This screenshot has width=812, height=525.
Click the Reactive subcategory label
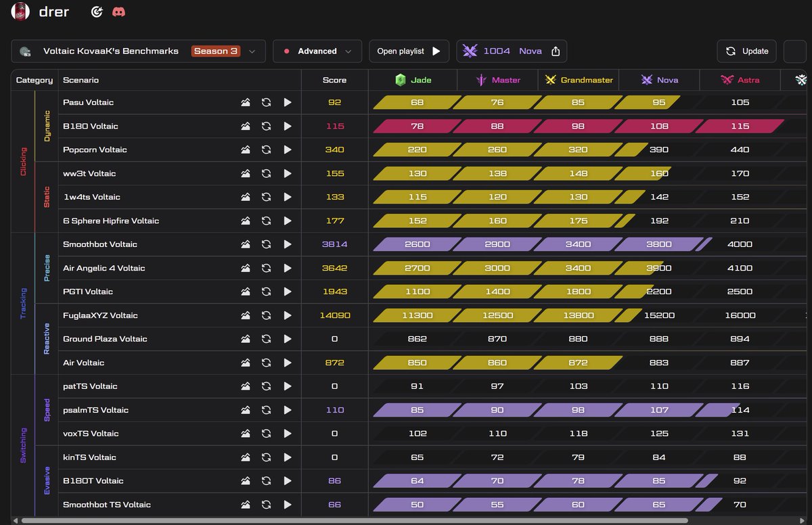pos(47,339)
